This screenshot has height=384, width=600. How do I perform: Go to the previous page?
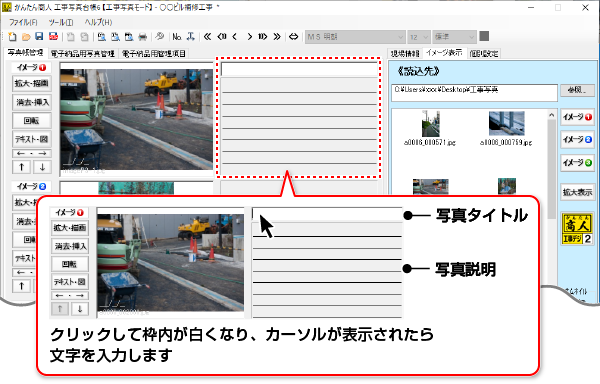pos(235,37)
